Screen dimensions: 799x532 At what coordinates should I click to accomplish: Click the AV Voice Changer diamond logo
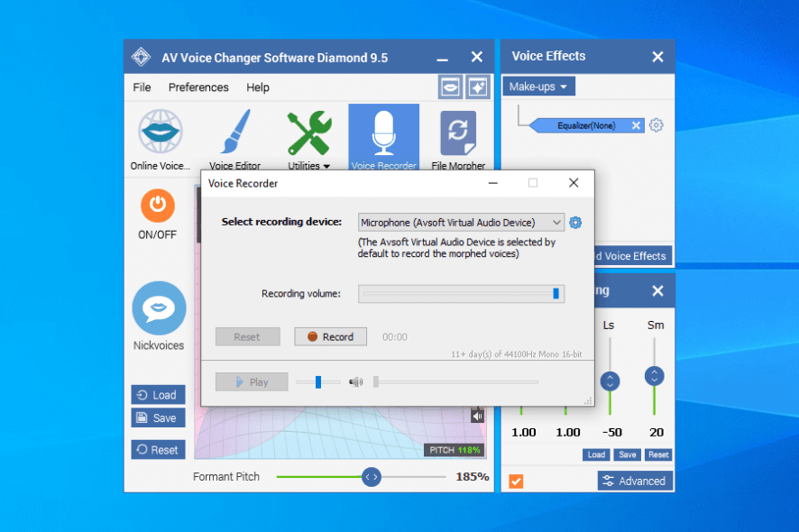(x=141, y=57)
